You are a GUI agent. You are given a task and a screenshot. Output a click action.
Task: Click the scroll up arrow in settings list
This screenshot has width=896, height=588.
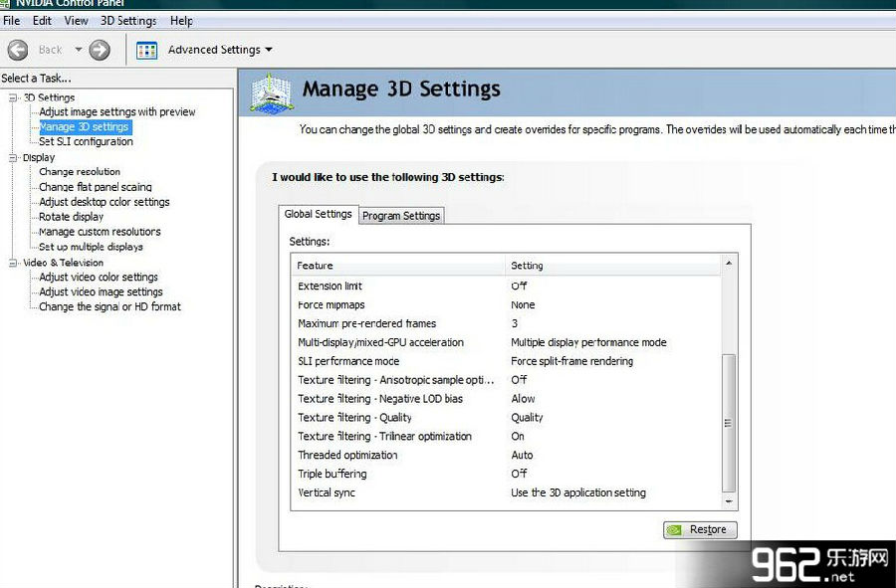(729, 263)
